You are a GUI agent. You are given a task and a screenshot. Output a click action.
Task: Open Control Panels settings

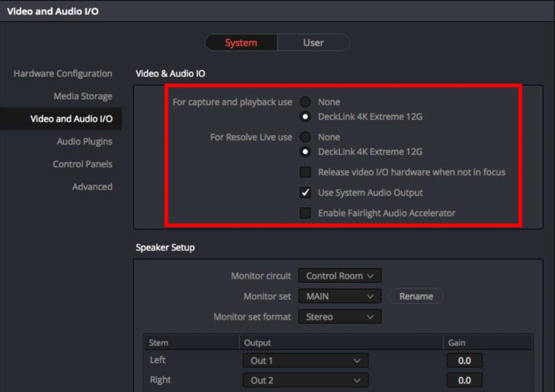[x=82, y=164]
